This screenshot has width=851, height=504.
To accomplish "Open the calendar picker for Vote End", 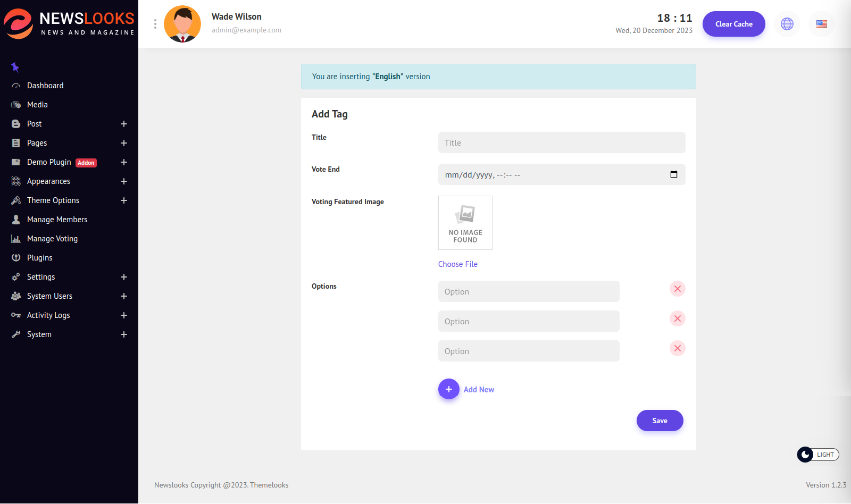I will [673, 174].
